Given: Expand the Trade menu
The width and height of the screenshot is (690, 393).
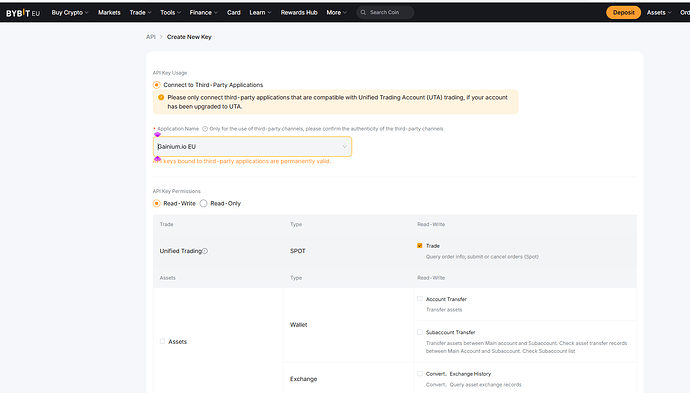Looking at the screenshot, I should [140, 12].
